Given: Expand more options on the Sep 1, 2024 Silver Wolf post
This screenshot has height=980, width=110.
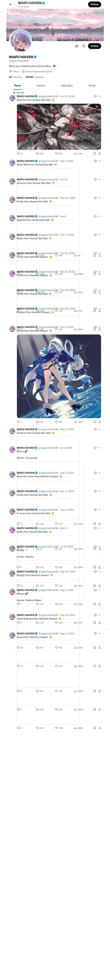Looking at the screenshot, I should pyautogui.click(x=100, y=161).
